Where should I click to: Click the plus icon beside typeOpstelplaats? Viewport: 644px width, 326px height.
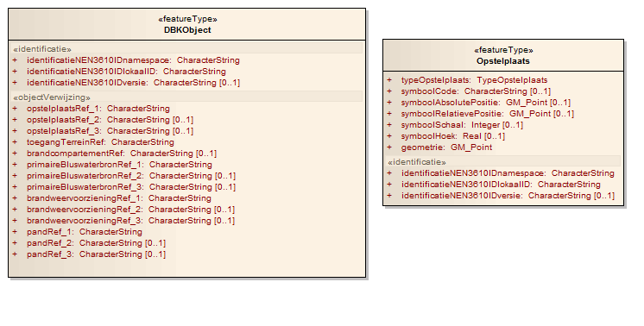coord(389,80)
